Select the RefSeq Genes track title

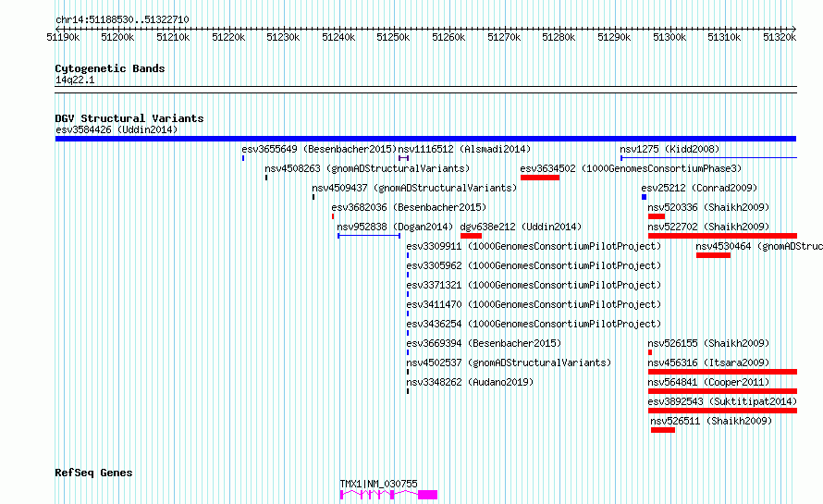point(93,473)
